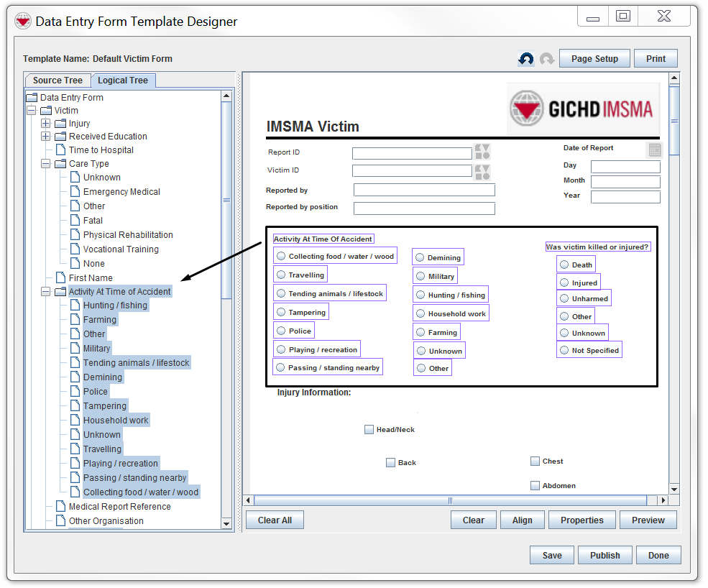Check the Head/Neck checkbox

click(x=369, y=430)
